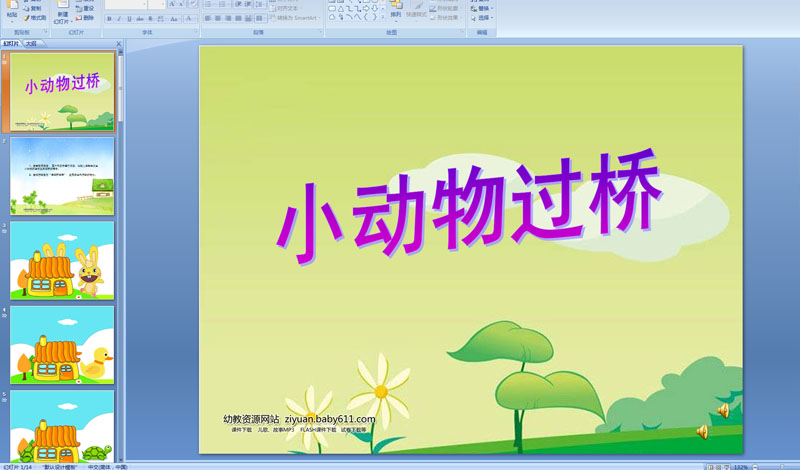Switch to the Outline (大纲) tab

[x=31, y=44]
